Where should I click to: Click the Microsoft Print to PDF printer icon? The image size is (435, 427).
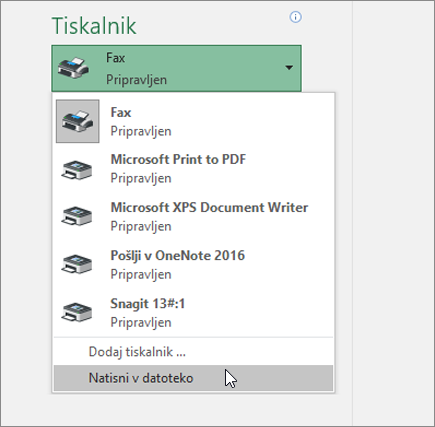[x=77, y=169]
